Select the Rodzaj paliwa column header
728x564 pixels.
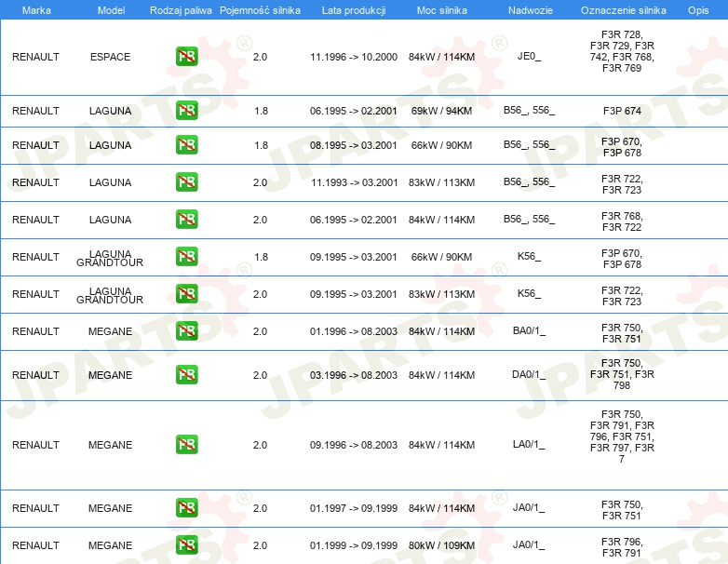coord(182,10)
